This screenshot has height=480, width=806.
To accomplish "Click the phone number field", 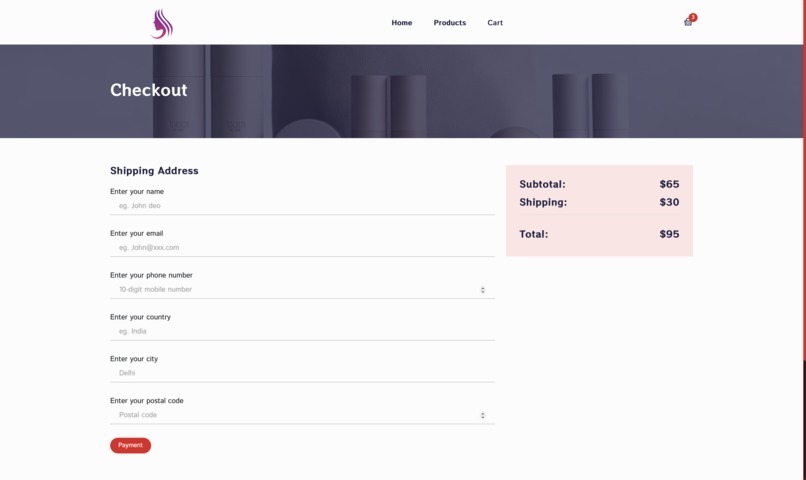I will (302, 289).
